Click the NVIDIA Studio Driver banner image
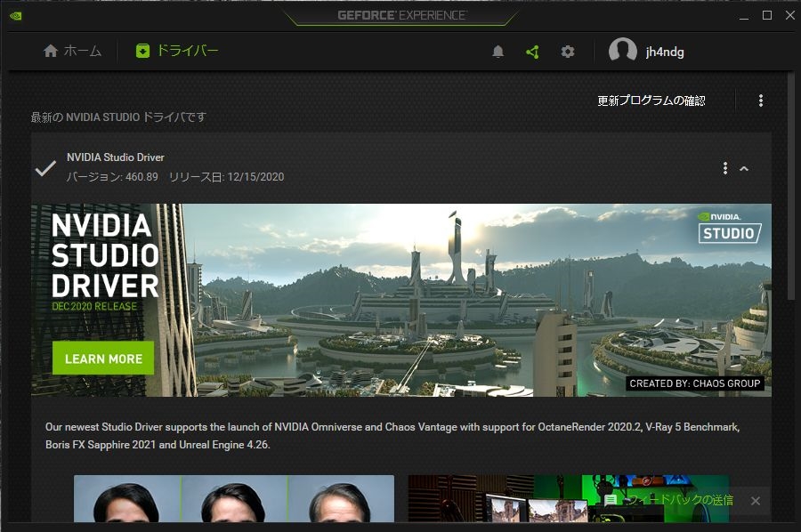This screenshot has width=801, height=532. tap(401, 300)
